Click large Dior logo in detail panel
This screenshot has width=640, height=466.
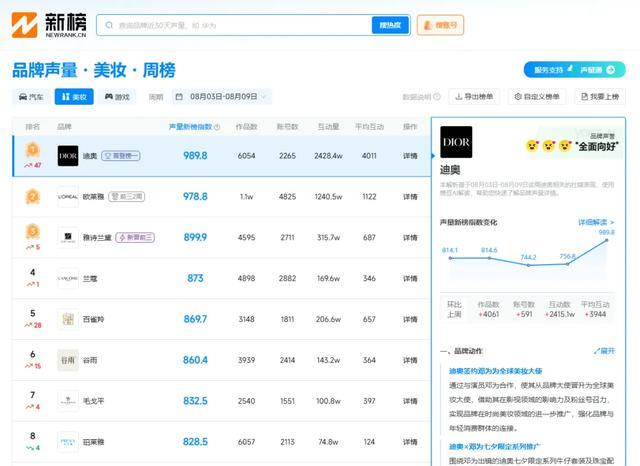pos(456,144)
